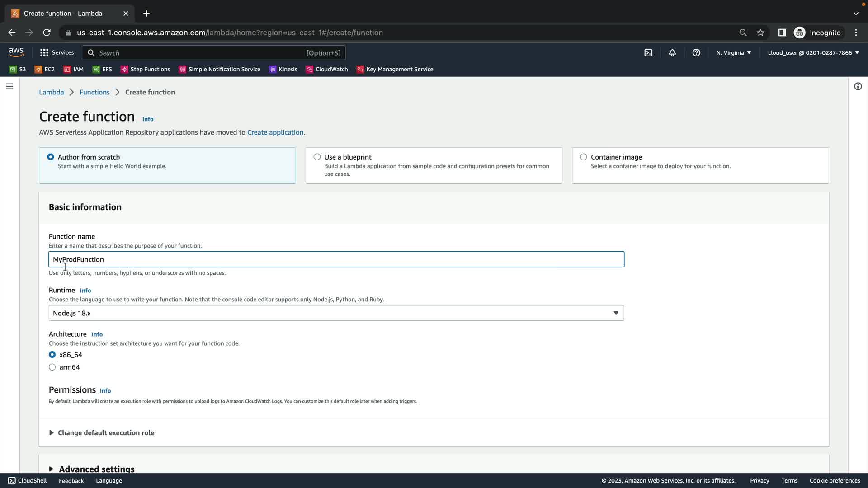Open the notifications bell icon
The image size is (868, 488).
[x=672, y=53]
